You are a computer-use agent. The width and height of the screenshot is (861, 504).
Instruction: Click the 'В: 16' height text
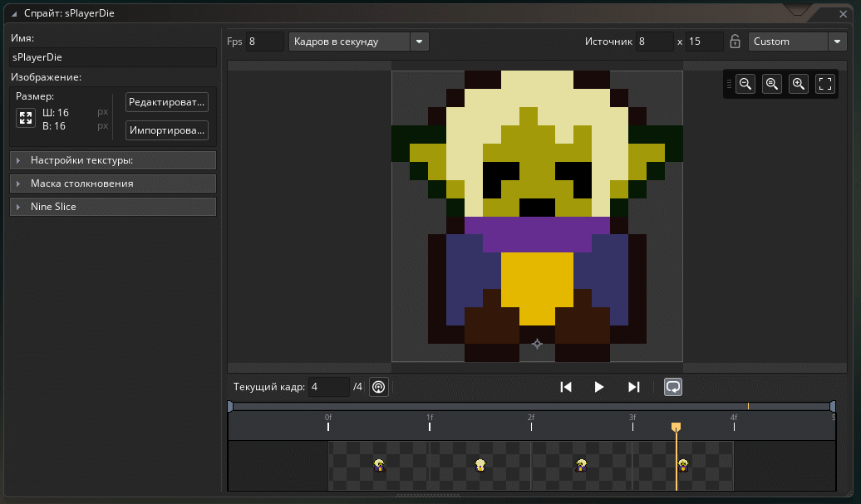click(54, 126)
